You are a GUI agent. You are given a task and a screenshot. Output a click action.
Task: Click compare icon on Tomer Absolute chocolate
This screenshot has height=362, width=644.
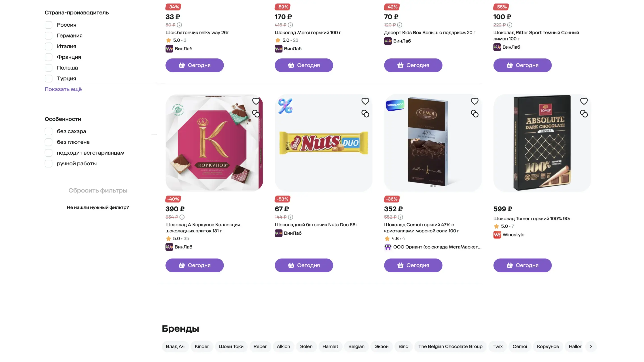pyautogui.click(x=584, y=114)
